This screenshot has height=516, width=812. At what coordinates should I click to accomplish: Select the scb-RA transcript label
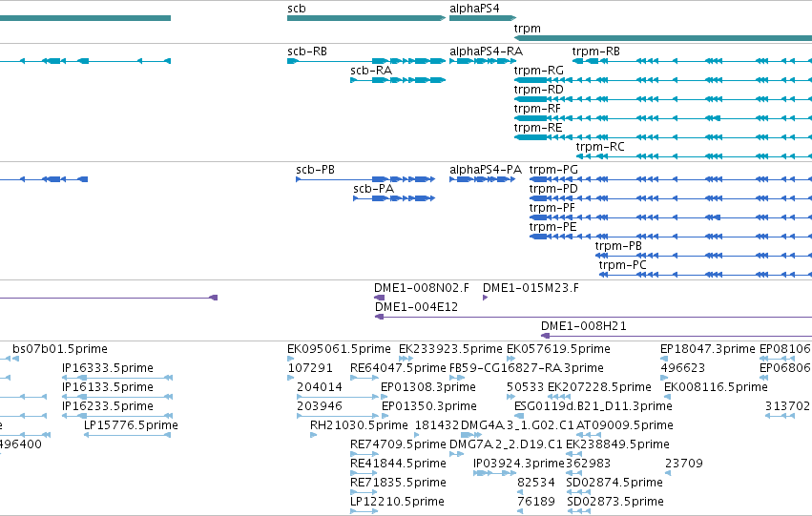(x=371, y=71)
